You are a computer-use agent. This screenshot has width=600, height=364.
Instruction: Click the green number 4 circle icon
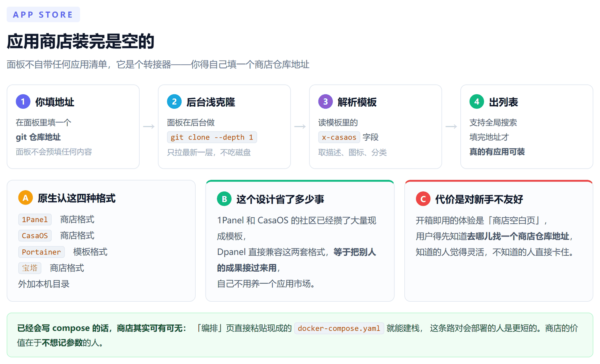click(x=477, y=101)
